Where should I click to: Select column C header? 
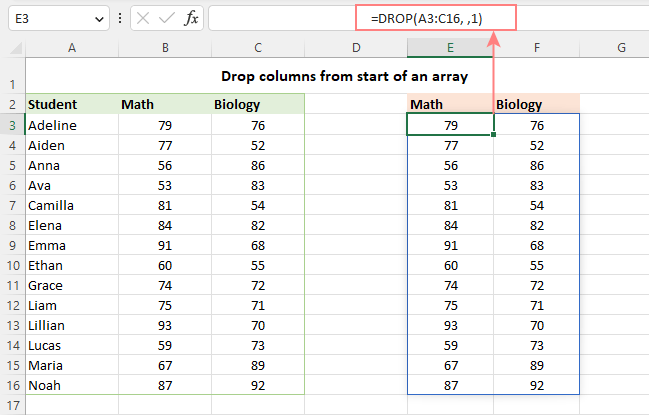point(258,48)
